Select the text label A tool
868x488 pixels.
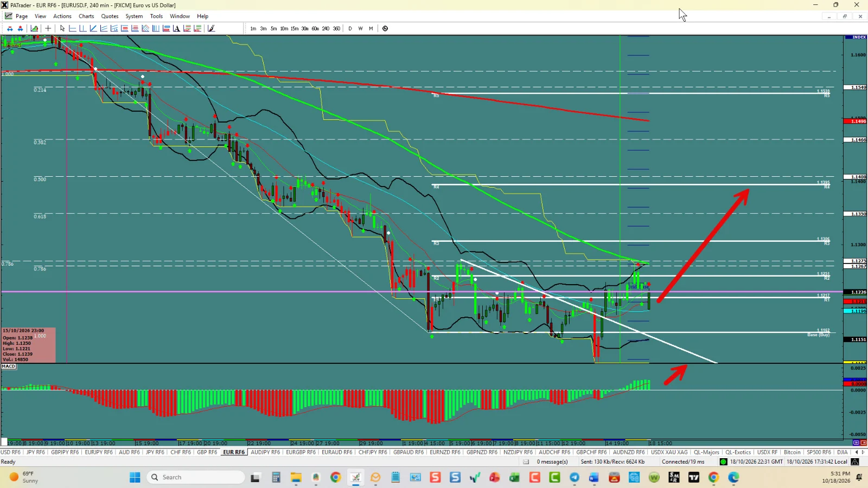click(176, 28)
